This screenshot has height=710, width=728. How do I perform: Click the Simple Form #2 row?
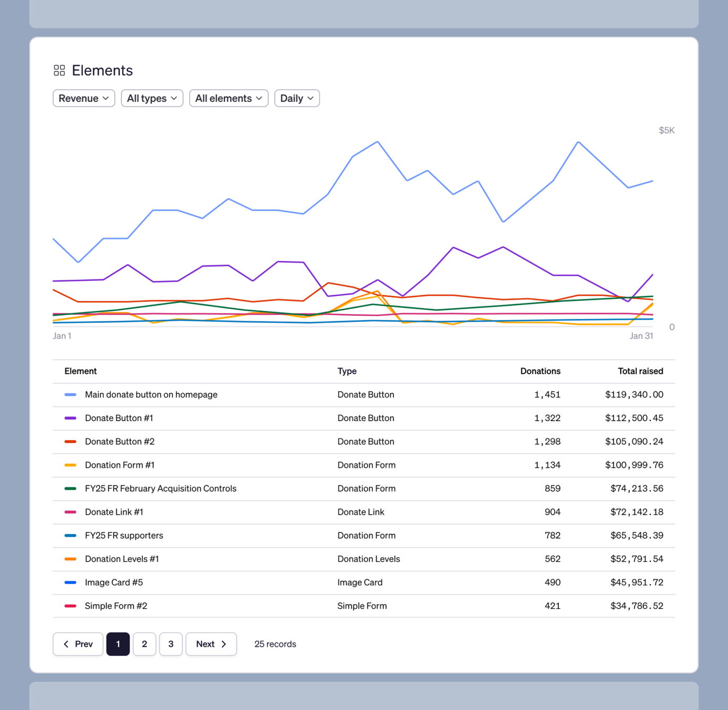click(116, 606)
